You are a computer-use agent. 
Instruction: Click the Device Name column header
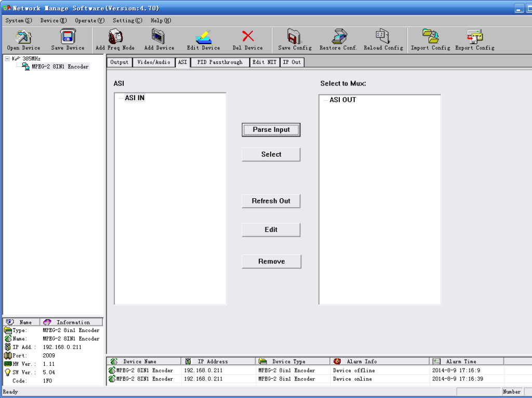tap(144, 361)
